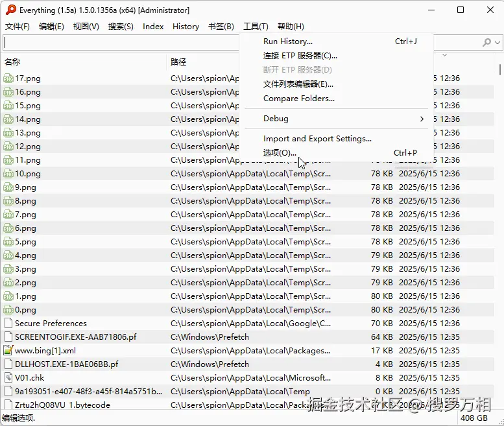Click the PNG icon of 2.png
The height and width of the screenshot is (426, 504).
[8, 283]
